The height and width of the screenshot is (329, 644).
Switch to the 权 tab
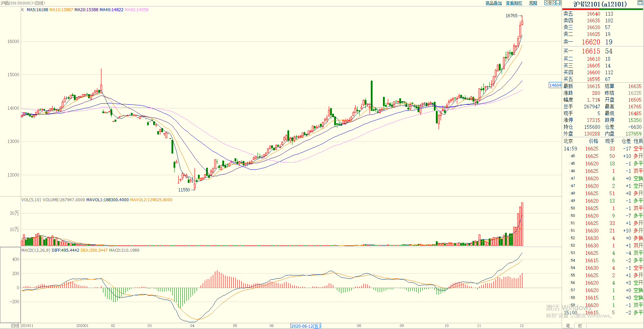click(x=580, y=326)
